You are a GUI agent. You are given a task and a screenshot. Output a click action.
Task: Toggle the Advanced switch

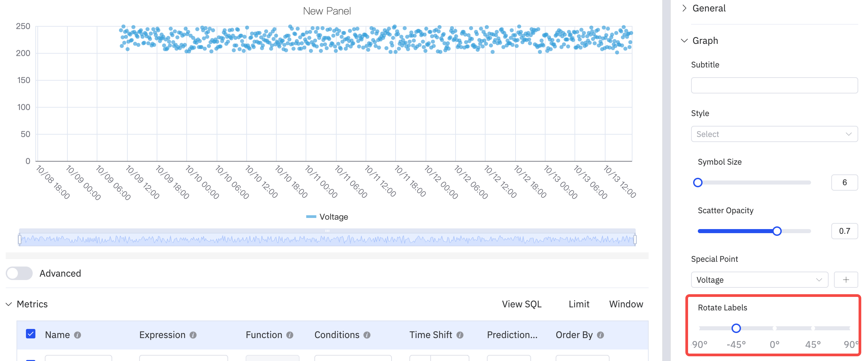click(x=19, y=273)
